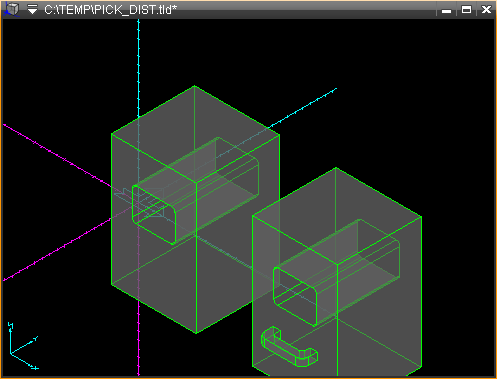
Task: Pick the cyan diagonal axis extending past the left box
Action: coord(302,108)
